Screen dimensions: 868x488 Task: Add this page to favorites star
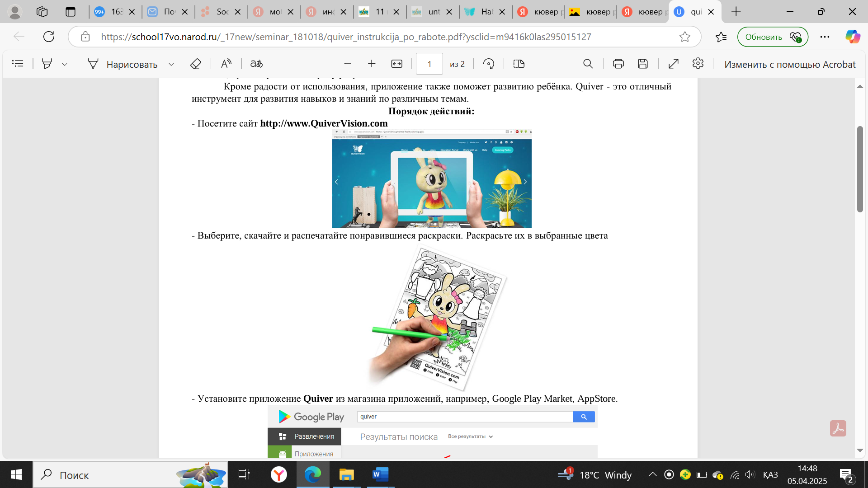(684, 37)
